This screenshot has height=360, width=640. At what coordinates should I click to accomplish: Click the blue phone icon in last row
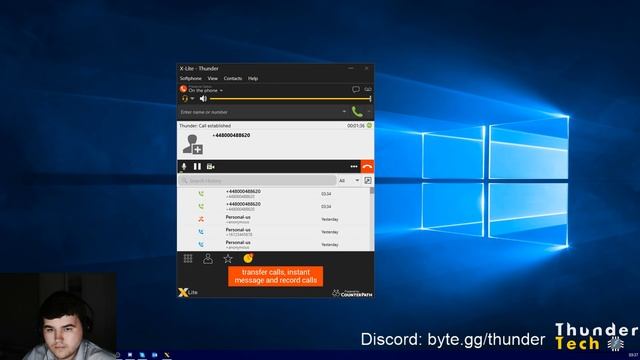click(x=201, y=244)
